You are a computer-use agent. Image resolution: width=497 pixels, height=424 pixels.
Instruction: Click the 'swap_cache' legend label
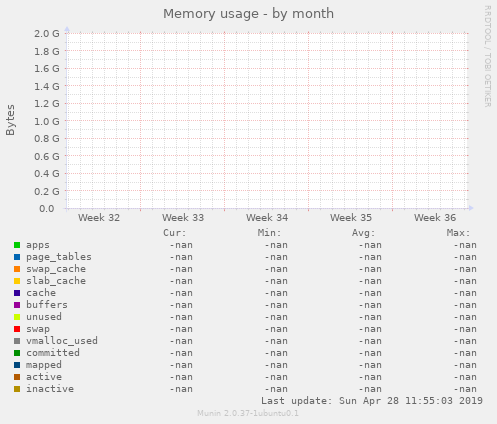tap(56, 269)
